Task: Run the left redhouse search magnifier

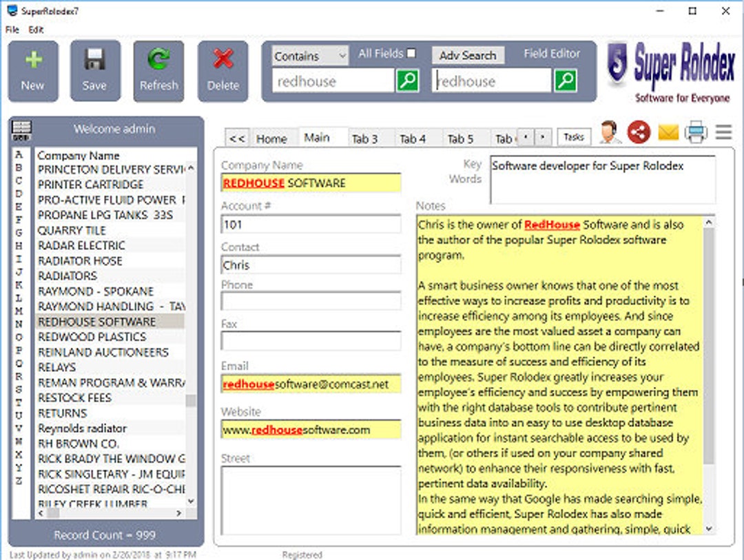Action: [x=407, y=81]
